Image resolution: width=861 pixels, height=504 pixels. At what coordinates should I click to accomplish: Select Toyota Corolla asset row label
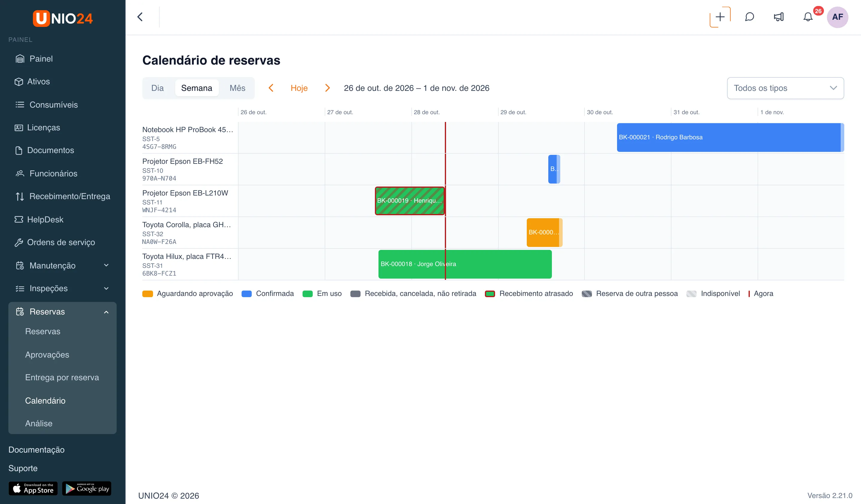pos(187,225)
